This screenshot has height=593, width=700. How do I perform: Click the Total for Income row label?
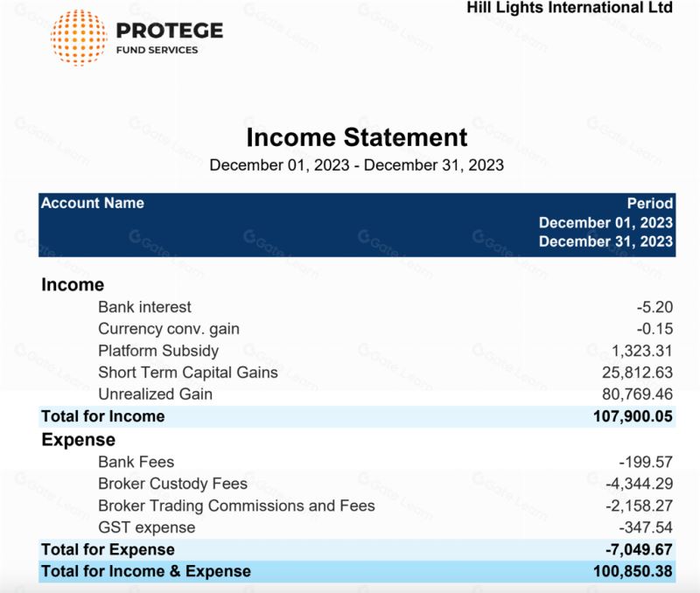pyautogui.click(x=102, y=416)
